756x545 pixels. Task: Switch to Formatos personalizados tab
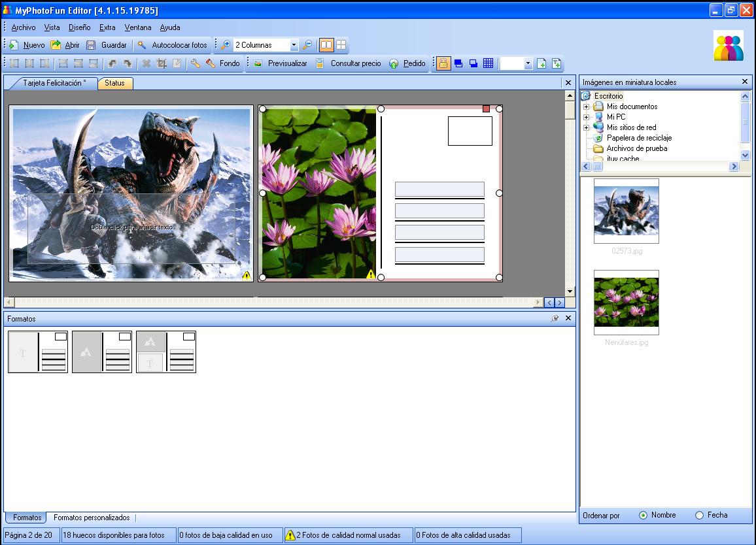point(92,518)
